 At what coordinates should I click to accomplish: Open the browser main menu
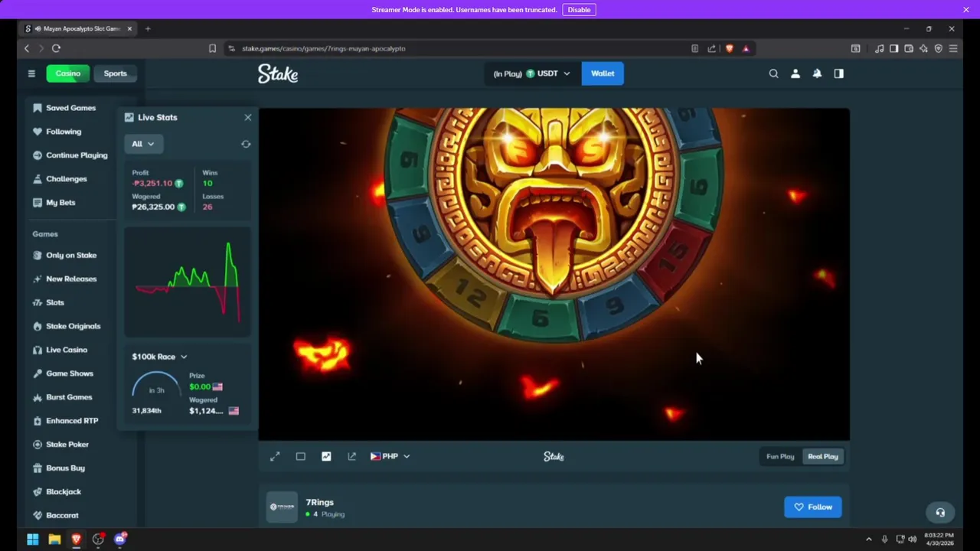point(953,48)
